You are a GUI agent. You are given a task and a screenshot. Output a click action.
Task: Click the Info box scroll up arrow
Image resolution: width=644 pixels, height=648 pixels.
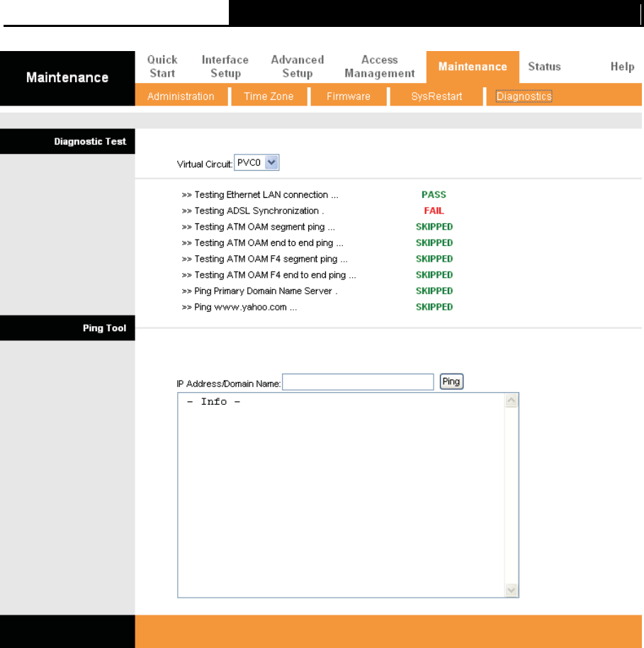(x=511, y=400)
